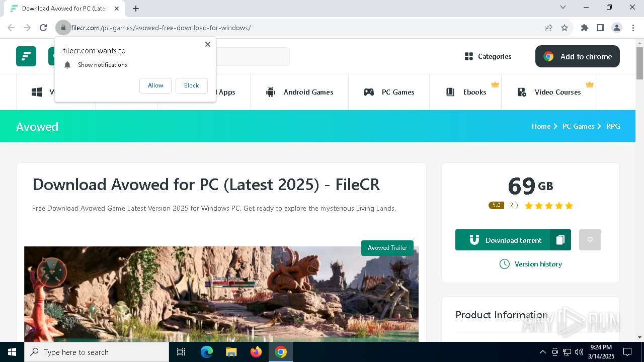Viewport: 644px width, 362px height.
Task: Click Product Information heading
Action: pyautogui.click(x=501, y=315)
